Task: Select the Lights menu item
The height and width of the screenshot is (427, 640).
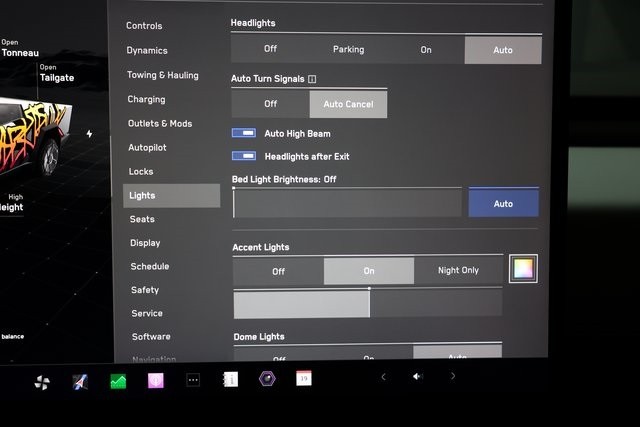Action: pos(172,196)
